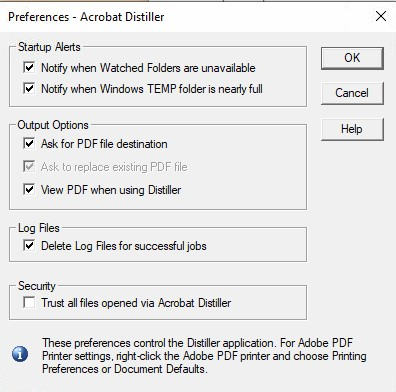Click the blue information icon
This screenshot has width=396, height=392.
point(20,354)
